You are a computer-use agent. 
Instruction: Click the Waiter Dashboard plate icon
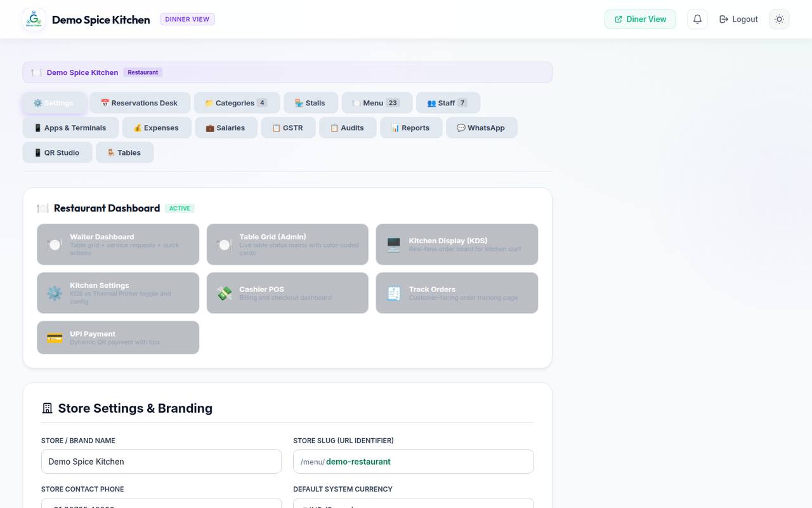55,244
